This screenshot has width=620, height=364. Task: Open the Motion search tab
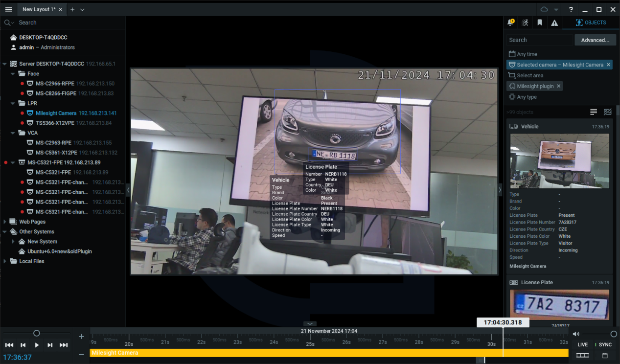(x=525, y=23)
